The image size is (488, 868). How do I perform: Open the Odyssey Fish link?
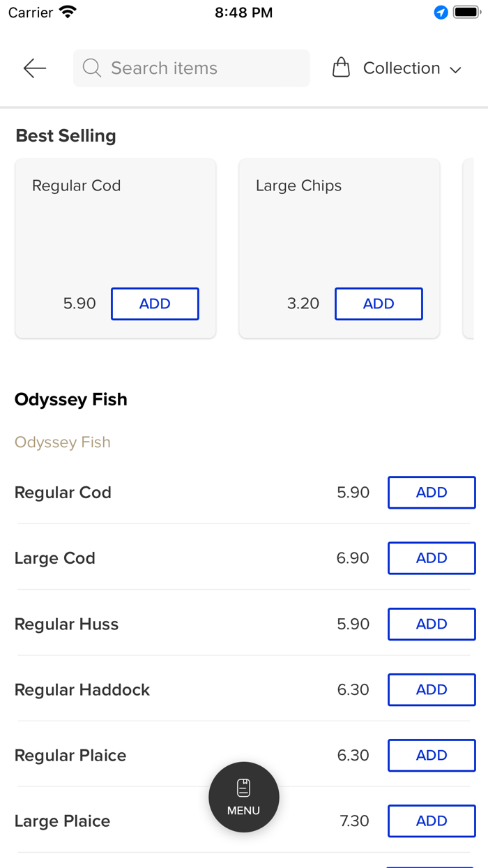click(x=62, y=442)
